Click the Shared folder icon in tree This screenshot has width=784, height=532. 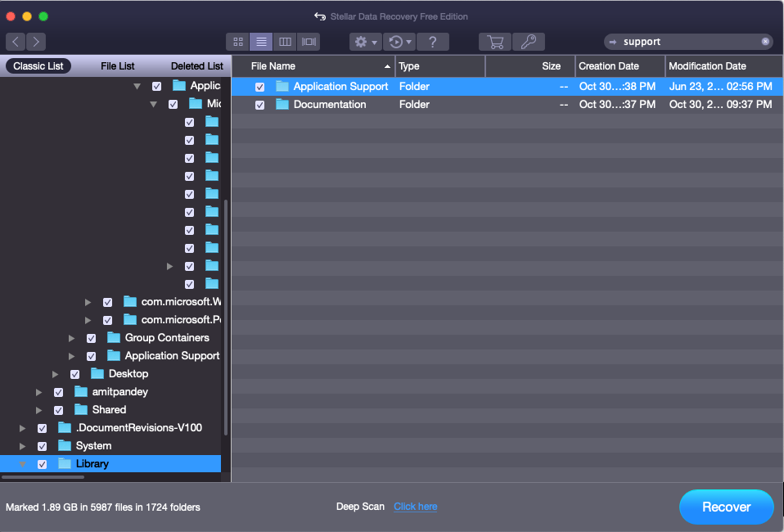click(81, 409)
